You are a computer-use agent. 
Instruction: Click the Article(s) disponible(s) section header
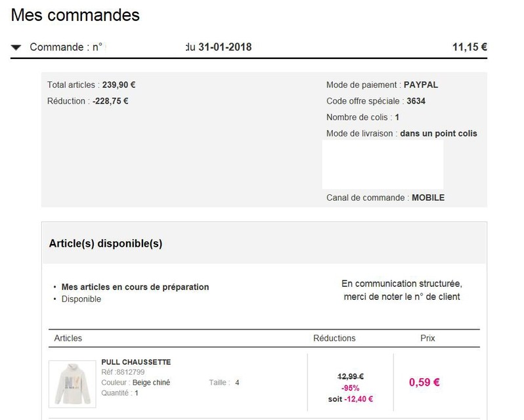pyautogui.click(x=106, y=243)
